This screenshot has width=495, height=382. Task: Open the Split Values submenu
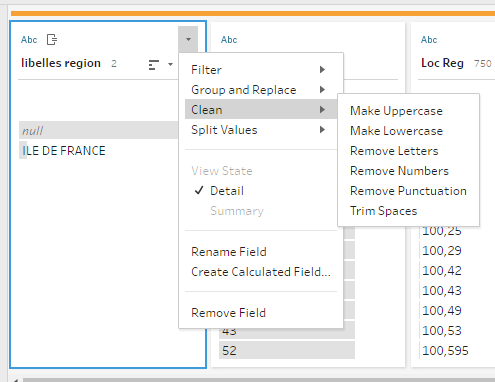(x=261, y=130)
